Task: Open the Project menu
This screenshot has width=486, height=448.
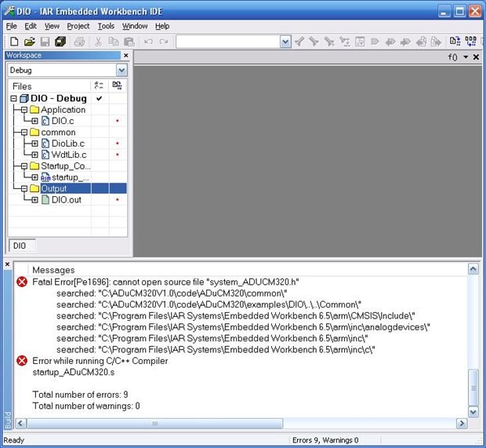Action: click(x=78, y=26)
